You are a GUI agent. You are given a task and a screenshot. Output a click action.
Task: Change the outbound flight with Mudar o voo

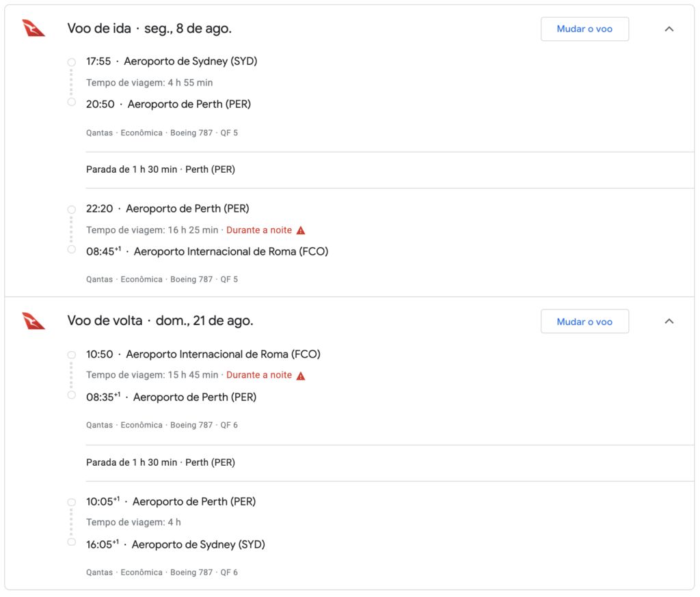(584, 29)
